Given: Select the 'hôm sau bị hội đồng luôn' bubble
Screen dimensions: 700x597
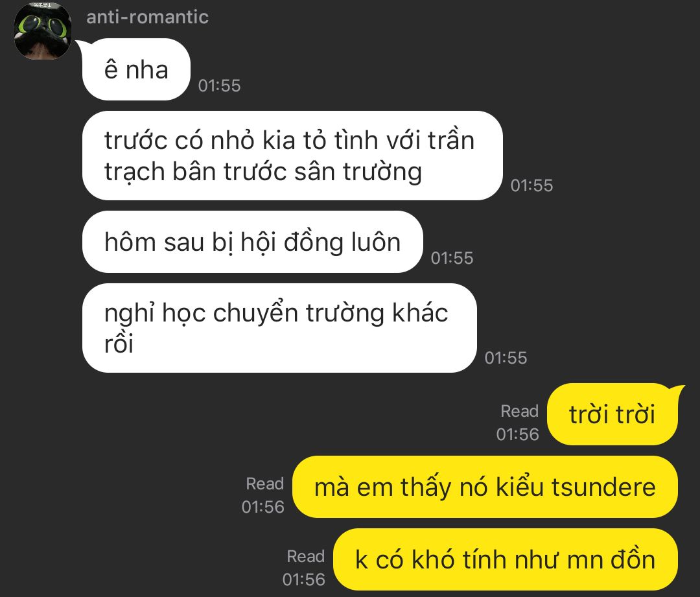Looking at the screenshot, I should point(253,242).
